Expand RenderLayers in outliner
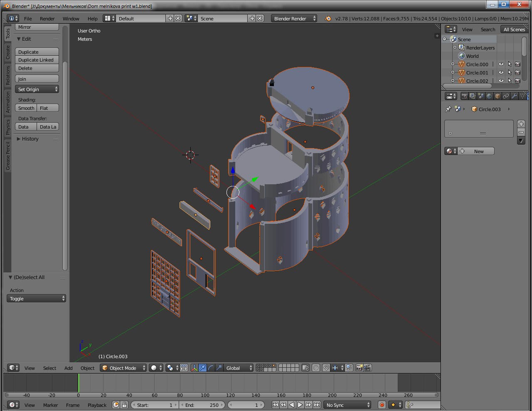The height and width of the screenshot is (411, 532). 455,47
